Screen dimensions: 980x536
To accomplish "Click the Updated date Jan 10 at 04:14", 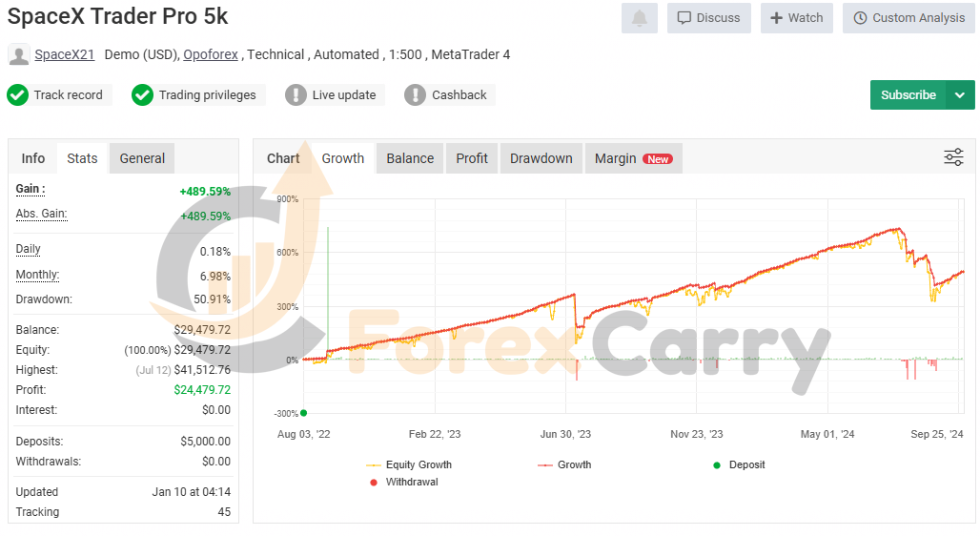I will (x=192, y=492).
